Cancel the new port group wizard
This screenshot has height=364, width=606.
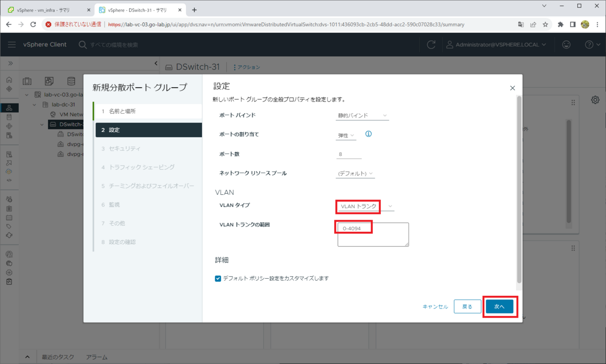435,306
